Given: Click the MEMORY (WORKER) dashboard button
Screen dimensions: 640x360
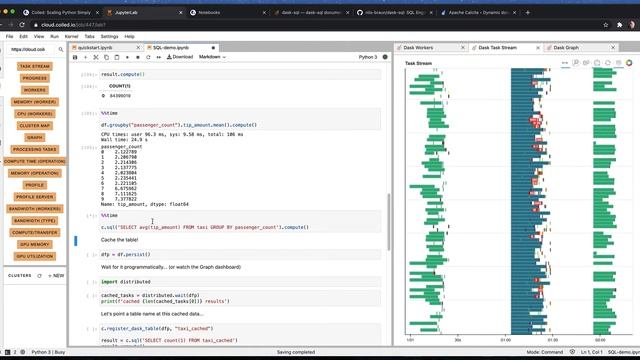Looking at the screenshot, I should [x=35, y=102].
